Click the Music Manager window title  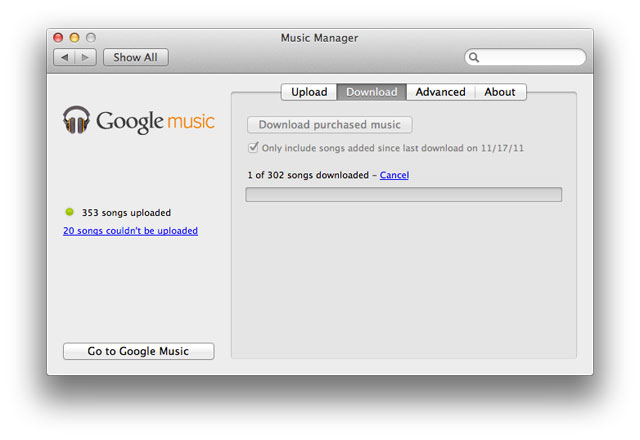319,38
